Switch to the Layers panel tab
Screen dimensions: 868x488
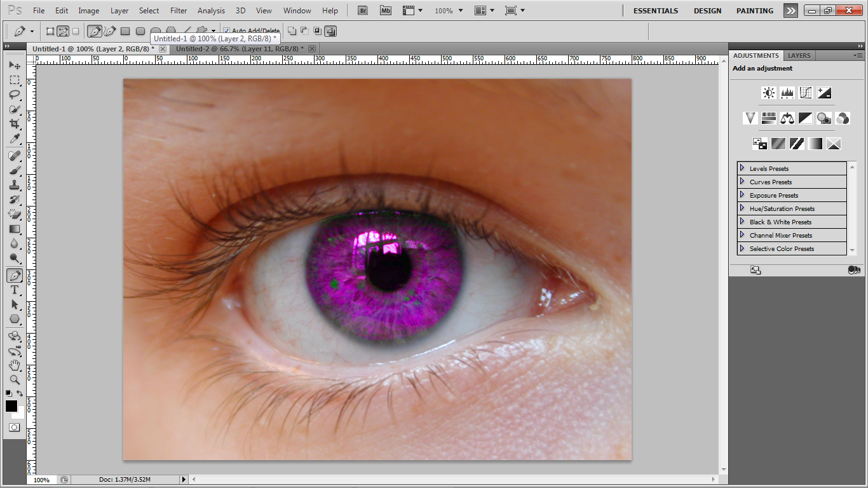click(799, 55)
